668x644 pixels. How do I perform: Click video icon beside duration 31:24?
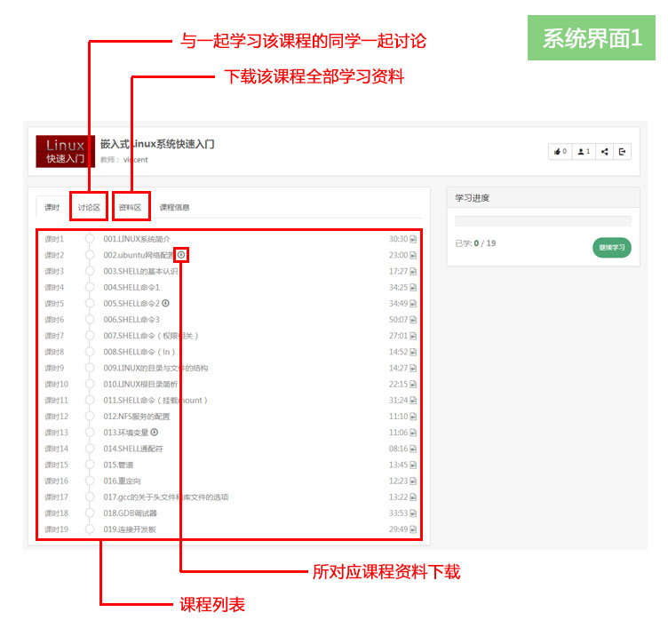(x=413, y=401)
